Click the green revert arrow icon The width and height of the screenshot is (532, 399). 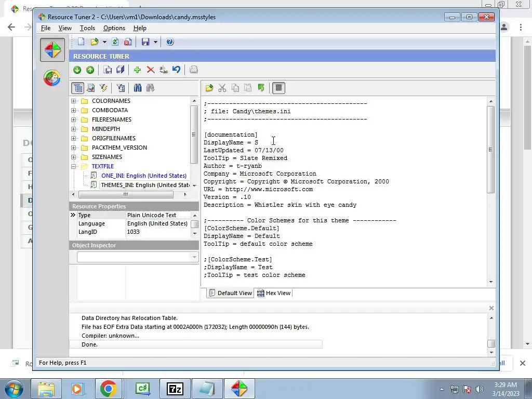pyautogui.click(x=261, y=88)
